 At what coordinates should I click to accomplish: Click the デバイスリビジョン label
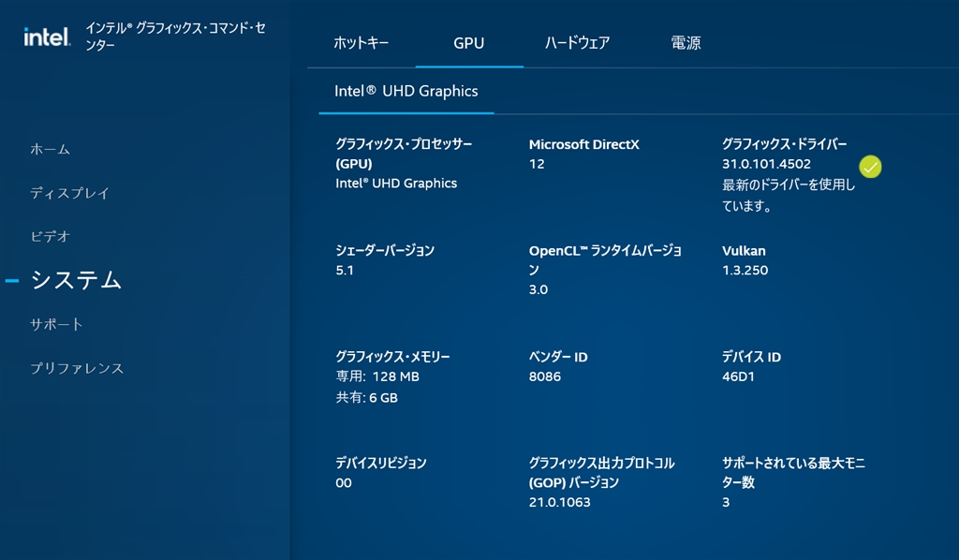pyautogui.click(x=381, y=463)
